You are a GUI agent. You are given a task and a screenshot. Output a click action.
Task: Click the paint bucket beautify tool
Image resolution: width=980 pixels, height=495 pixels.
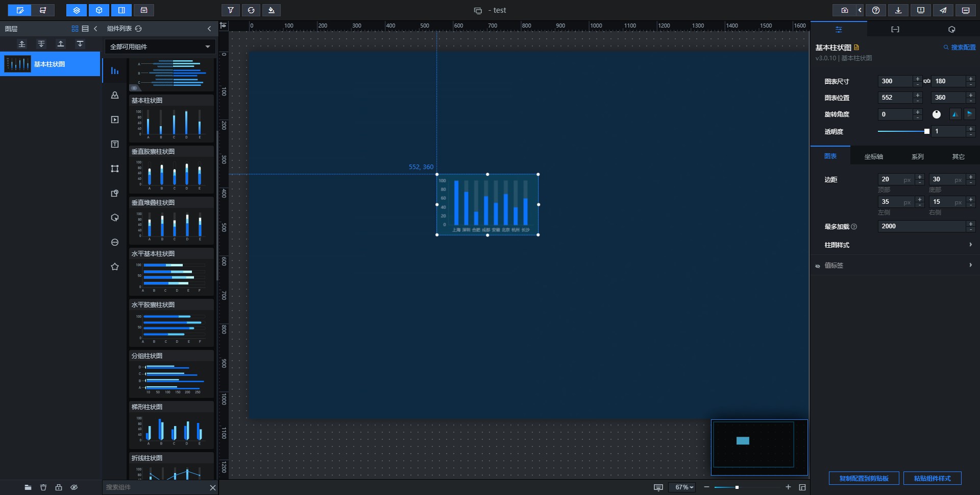[x=271, y=10]
